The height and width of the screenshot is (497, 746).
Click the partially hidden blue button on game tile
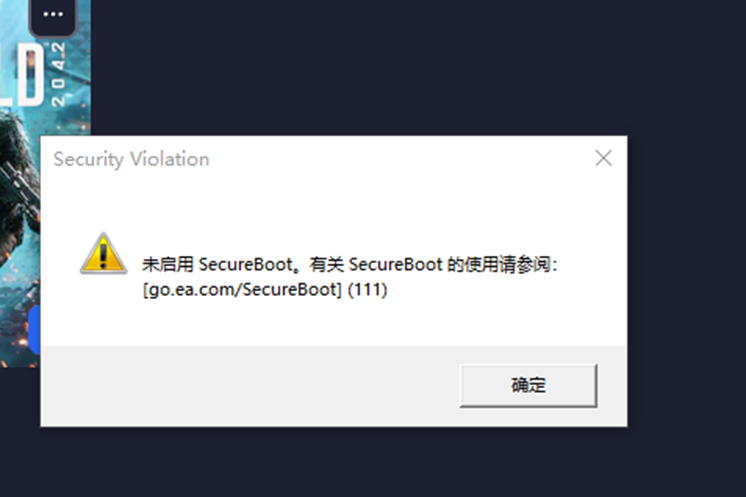coord(35,329)
